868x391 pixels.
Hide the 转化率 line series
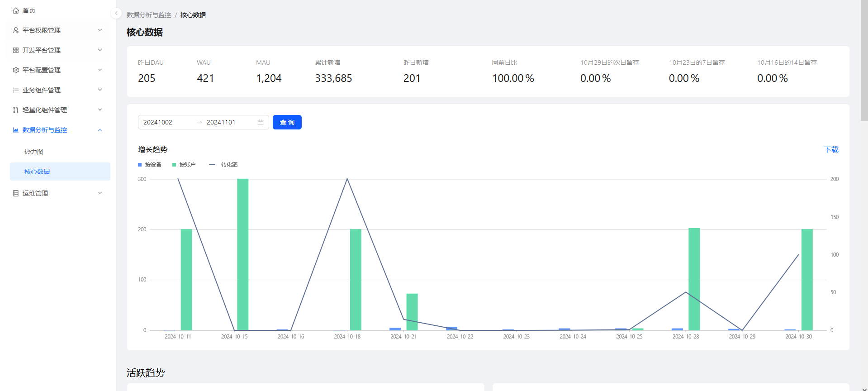[x=223, y=165]
